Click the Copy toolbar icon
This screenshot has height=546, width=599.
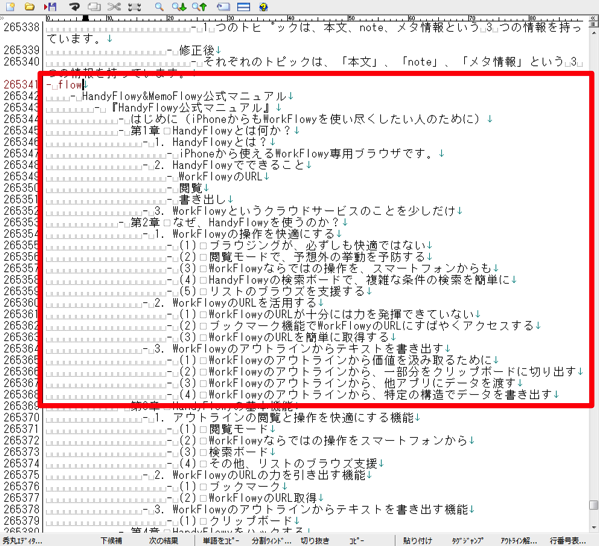coord(94,6)
